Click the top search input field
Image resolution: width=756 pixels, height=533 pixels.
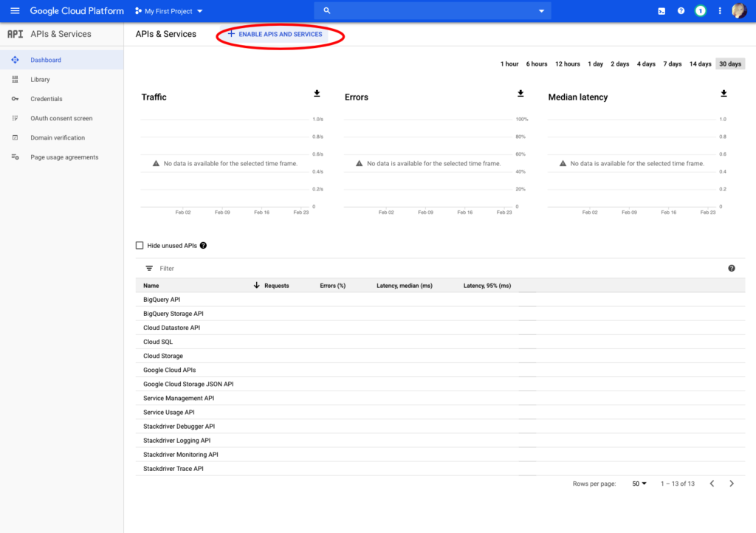pos(433,10)
